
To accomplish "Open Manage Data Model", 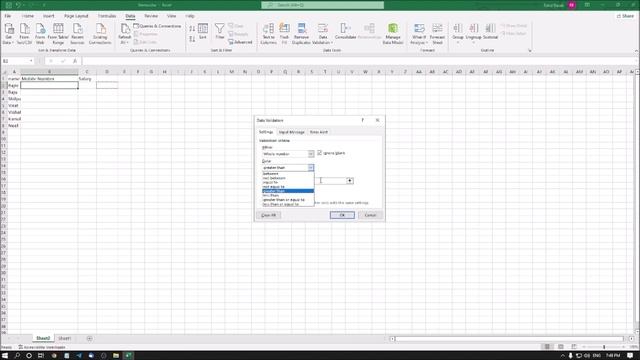I will click(393, 34).
